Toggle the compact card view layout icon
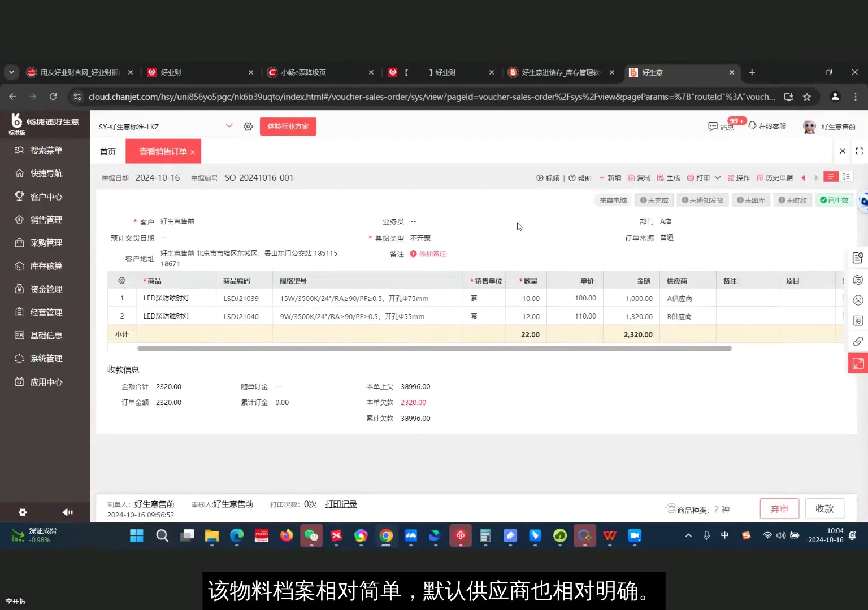This screenshot has height=610, width=868. click(x=846, y=177)
